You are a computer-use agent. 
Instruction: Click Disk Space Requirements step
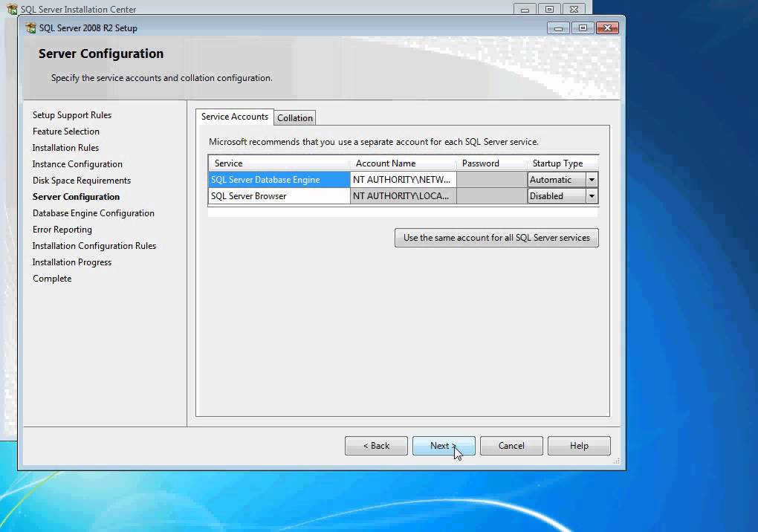(82, 181)
